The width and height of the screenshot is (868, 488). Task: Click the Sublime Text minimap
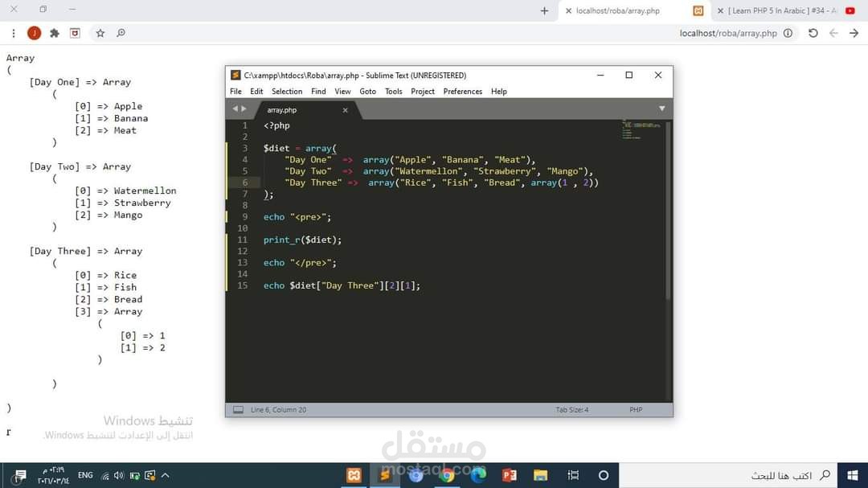pyautogui.click(x=641, y=129)
